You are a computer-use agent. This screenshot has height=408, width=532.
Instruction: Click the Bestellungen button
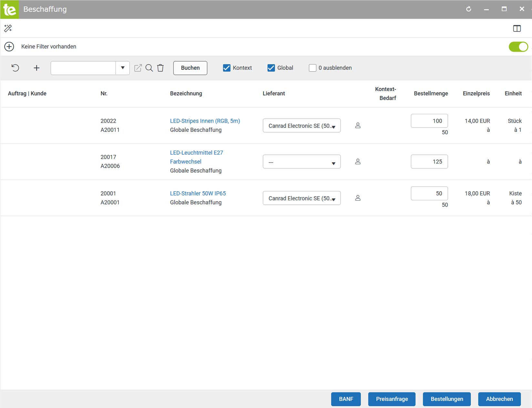point(447,399)
